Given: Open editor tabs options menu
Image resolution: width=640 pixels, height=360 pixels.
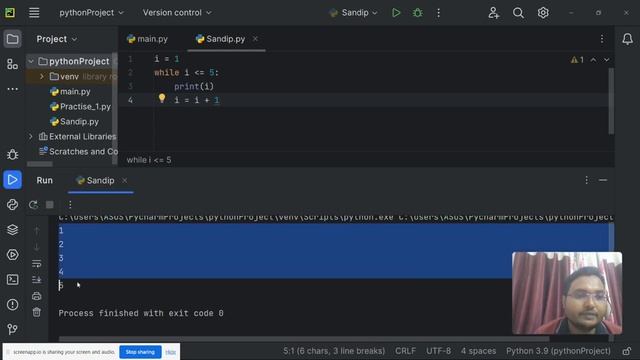Looking at the screenshot, I should coord(602,39).
